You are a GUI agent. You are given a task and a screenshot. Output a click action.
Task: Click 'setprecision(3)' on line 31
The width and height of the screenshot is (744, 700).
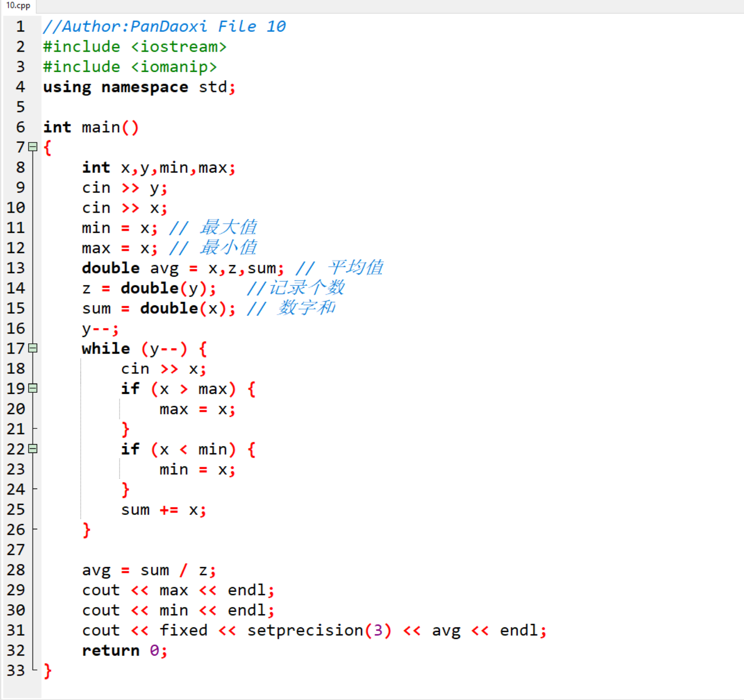319,631
